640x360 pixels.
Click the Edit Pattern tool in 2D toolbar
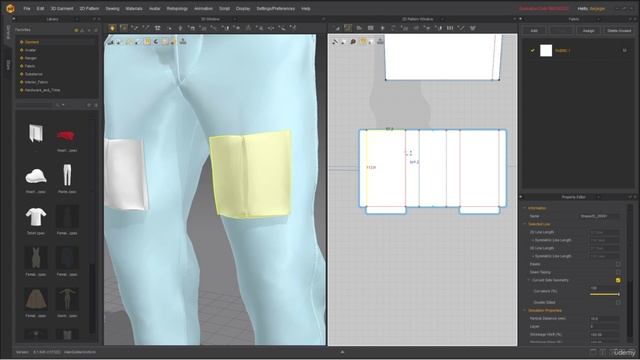[x=337, y=28]
